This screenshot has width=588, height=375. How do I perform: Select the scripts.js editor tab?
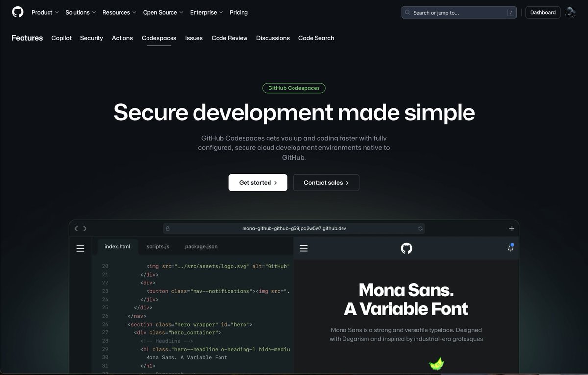(158, 247)
